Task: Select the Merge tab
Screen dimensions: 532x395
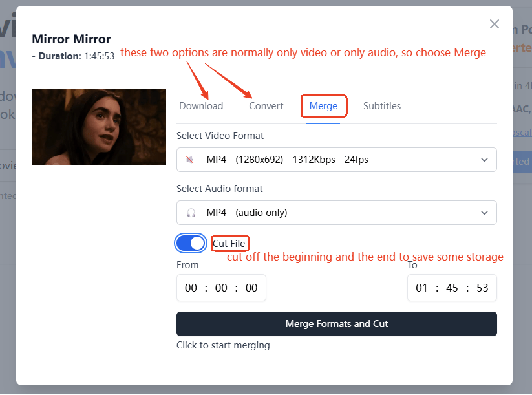Action: (x=323, y=106)
